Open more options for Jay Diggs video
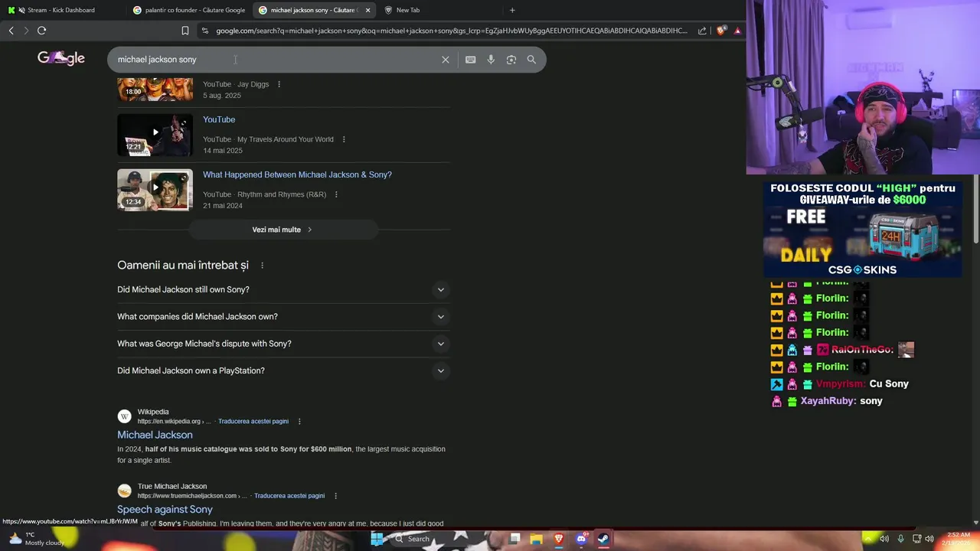This screenshot has height=551, width=980. click(x=279, y=84)
